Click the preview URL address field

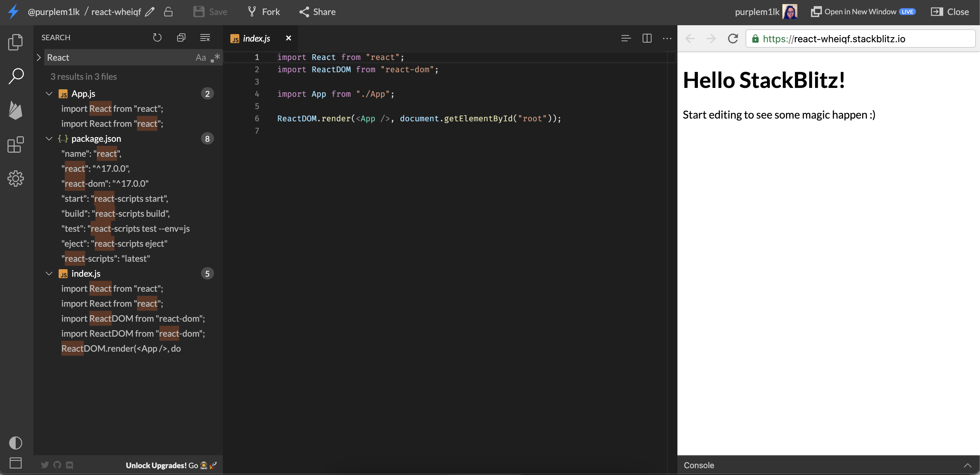click(x=860, y=39)
